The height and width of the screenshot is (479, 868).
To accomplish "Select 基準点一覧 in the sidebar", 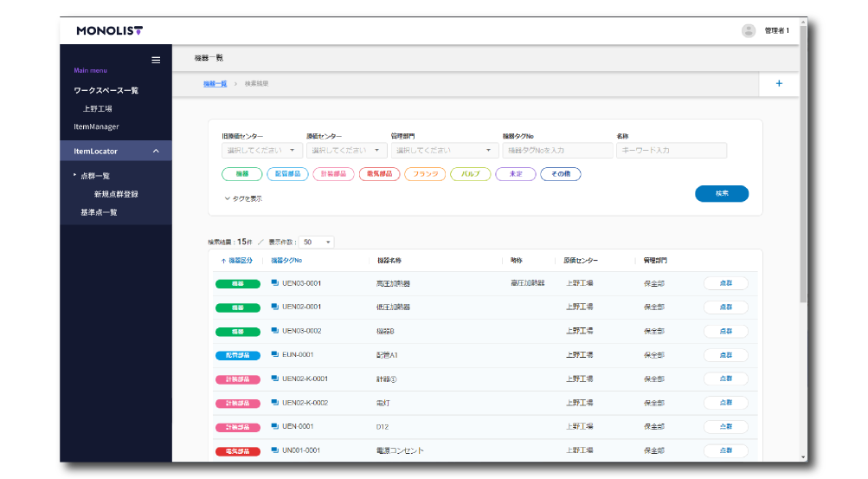I will pos(99,212).
